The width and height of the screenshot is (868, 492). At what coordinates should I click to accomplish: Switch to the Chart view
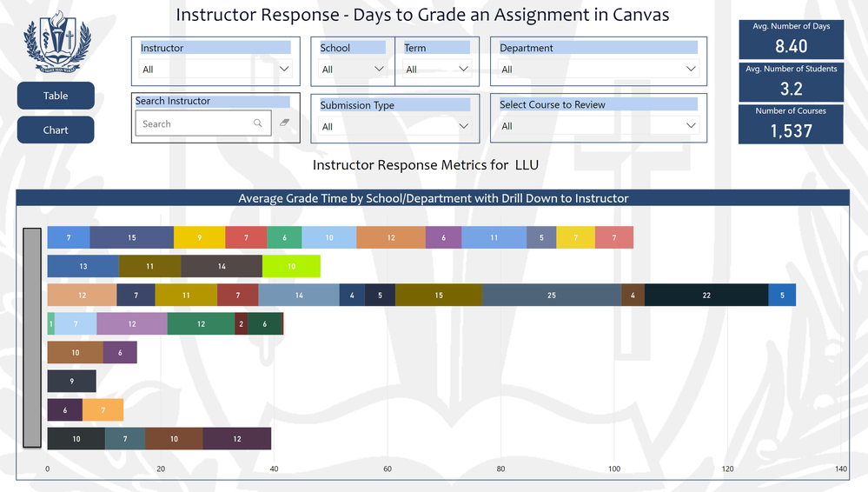56,130
